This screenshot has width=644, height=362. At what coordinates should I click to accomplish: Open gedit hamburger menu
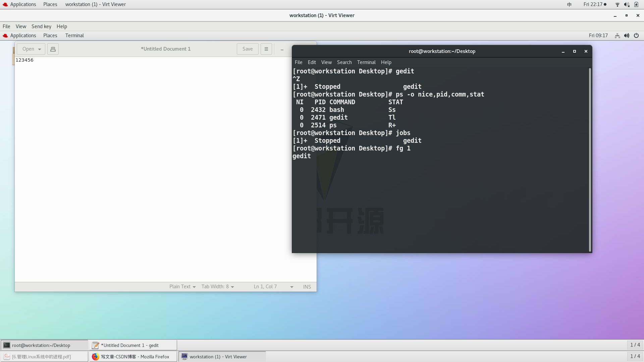266,49
